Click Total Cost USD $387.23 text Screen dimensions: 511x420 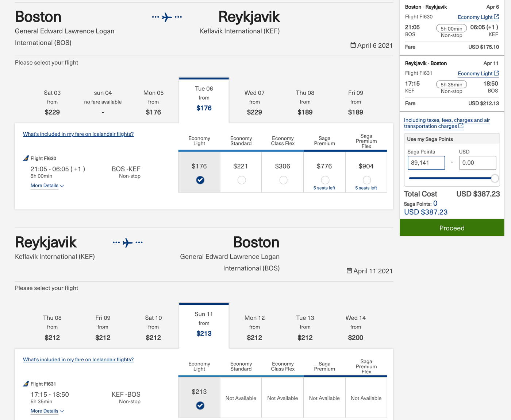coord(452,194)
